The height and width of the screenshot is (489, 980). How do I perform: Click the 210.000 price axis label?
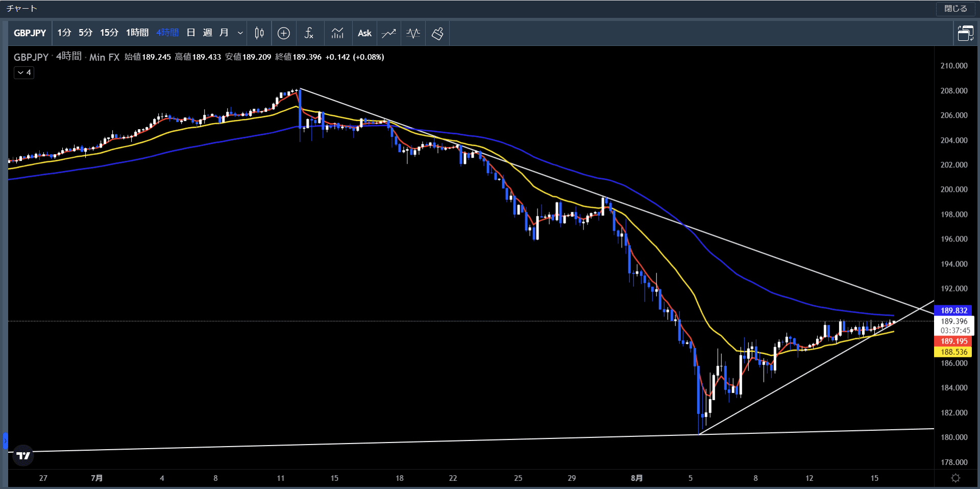(x=954, y=66)
